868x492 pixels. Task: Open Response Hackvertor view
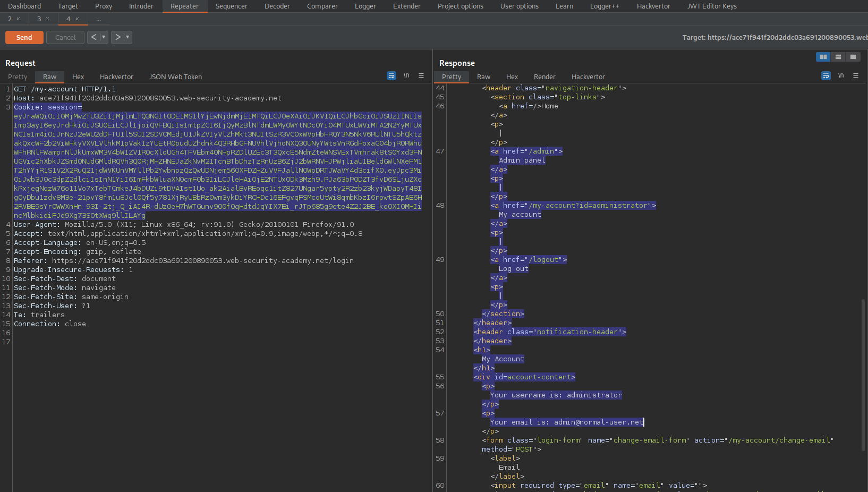click(588, 77)
